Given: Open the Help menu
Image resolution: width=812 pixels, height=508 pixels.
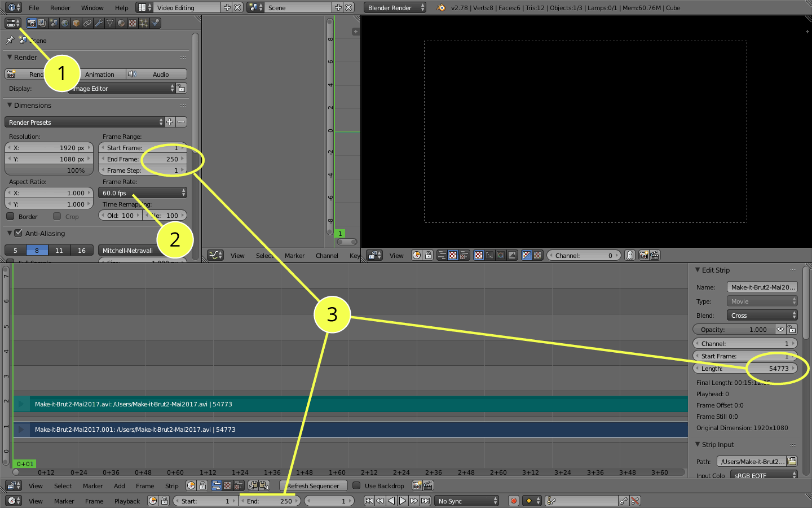Looking at the screenshot, I should click(121, 8).
